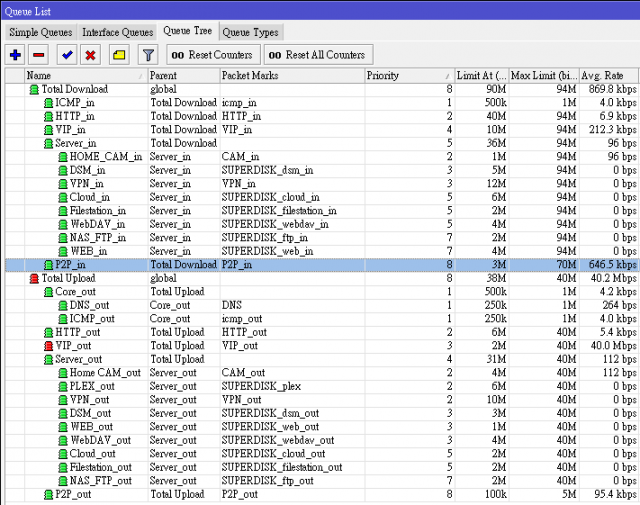Screen dimensions: 640x505
Task: Select the WebDAV_out queue name
Action: click(101, 440)
